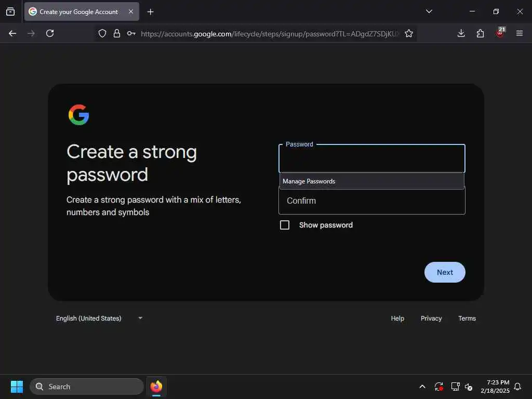Image resolution: width=532 pixels, height=399 pixels.
Task: Open tracking protection shield icon
Action: pyautogui.click(x=102, y=33)
